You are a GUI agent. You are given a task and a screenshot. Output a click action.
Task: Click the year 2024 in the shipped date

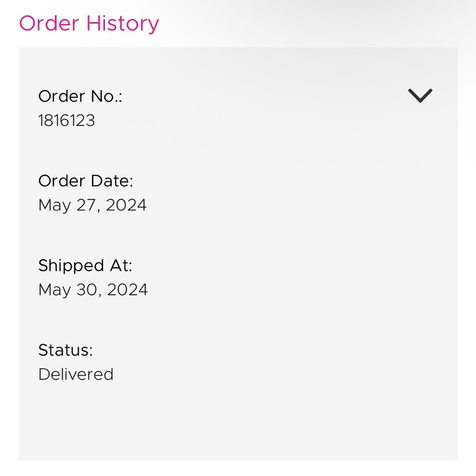[127, 290]
